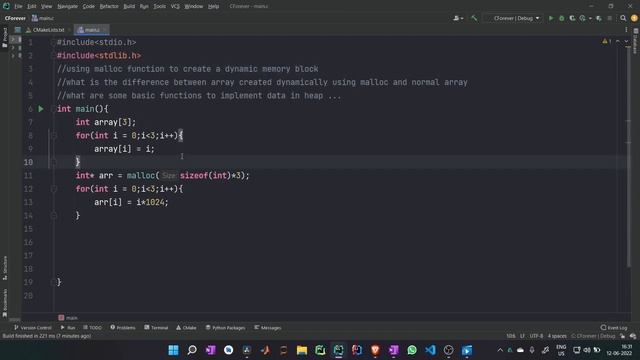Image resolution: width=640 pixels, height=360 pixels.
Task: Open the Tools menu
Action: coord(160,6)
